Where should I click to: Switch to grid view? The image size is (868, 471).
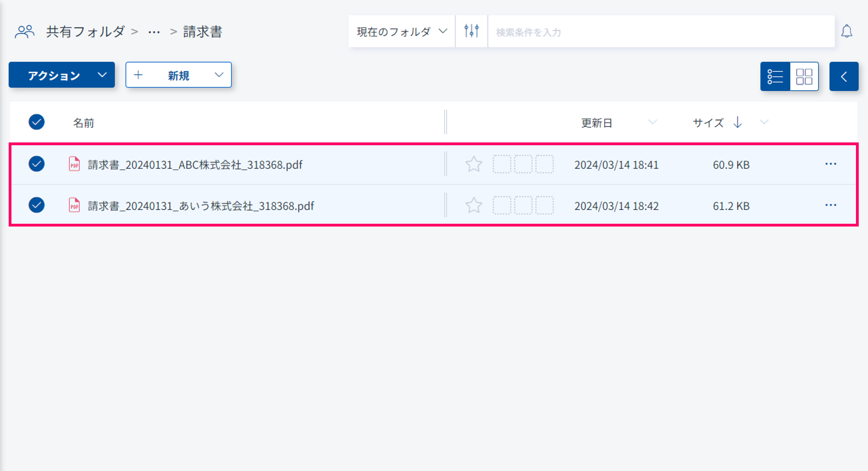804,77
